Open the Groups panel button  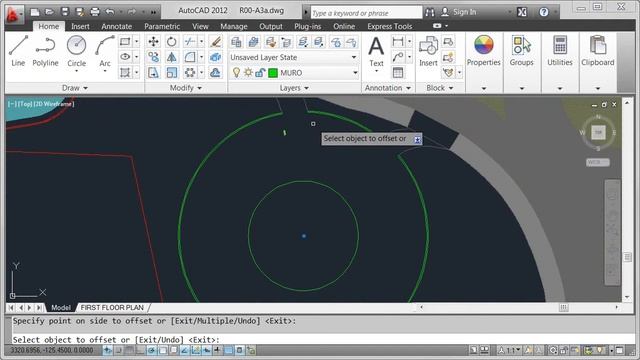[521, 51]
